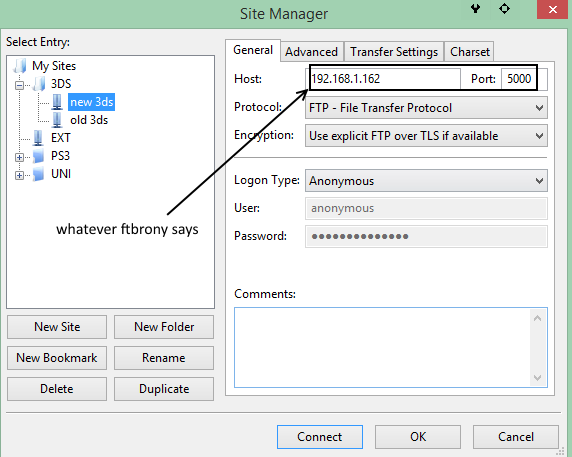
Task: Switch to the General tab
Action: click(x=253, y=50)
